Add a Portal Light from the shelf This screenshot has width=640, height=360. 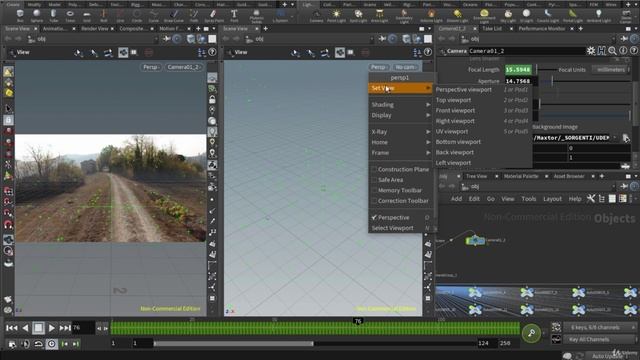[x=573, y=16]
